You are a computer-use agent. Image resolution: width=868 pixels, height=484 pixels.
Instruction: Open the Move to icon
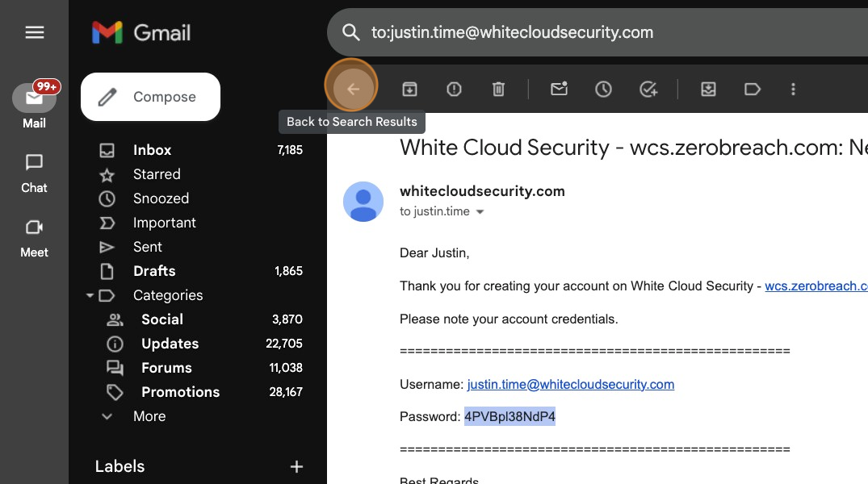click(708, 89)
